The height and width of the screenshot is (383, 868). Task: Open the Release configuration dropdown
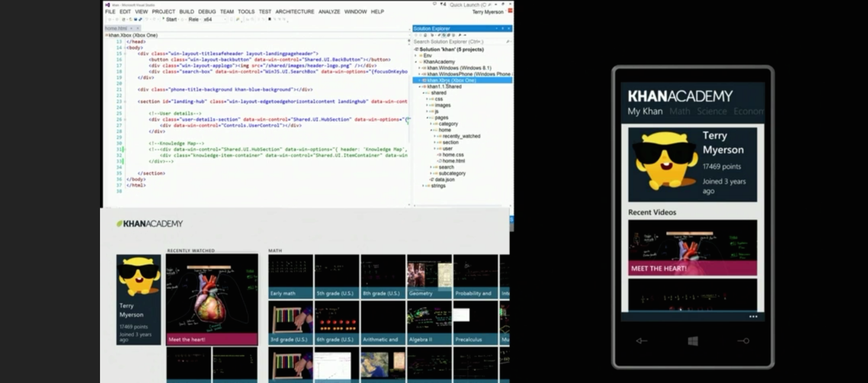click(194, 19)
